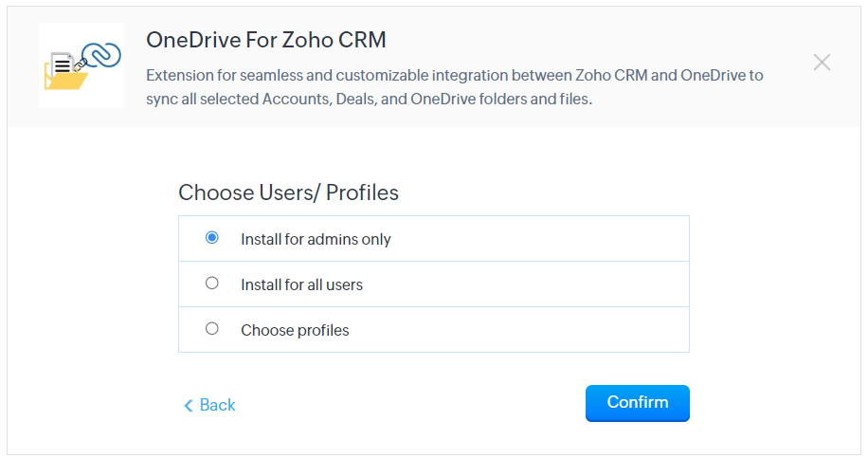Confirm the installation with Confirm button
Image resolution: width=868 pixels, height=458 pixels.
click(x=637, y=403)
